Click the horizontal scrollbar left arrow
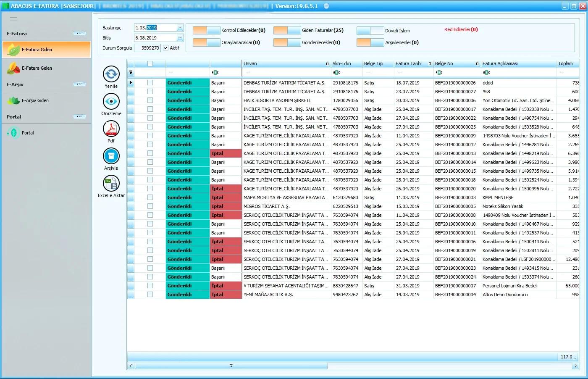588x379 pixels. tap(131, 366)
